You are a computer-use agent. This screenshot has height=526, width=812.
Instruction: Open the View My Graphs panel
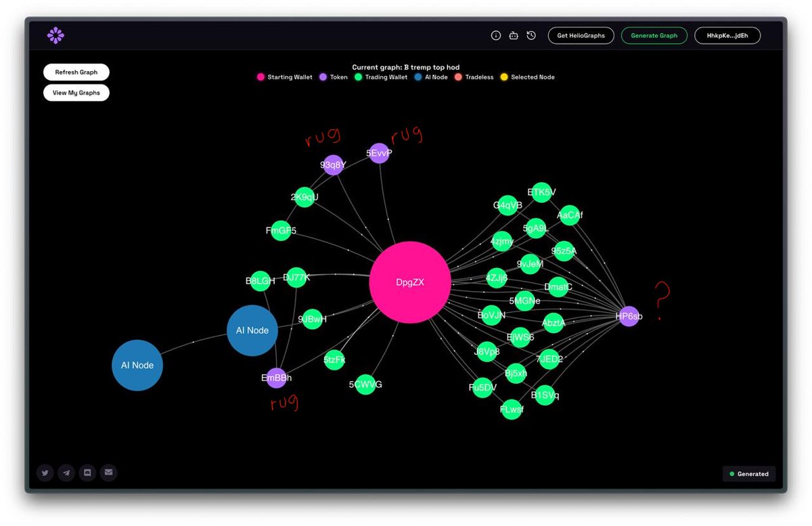76,92
